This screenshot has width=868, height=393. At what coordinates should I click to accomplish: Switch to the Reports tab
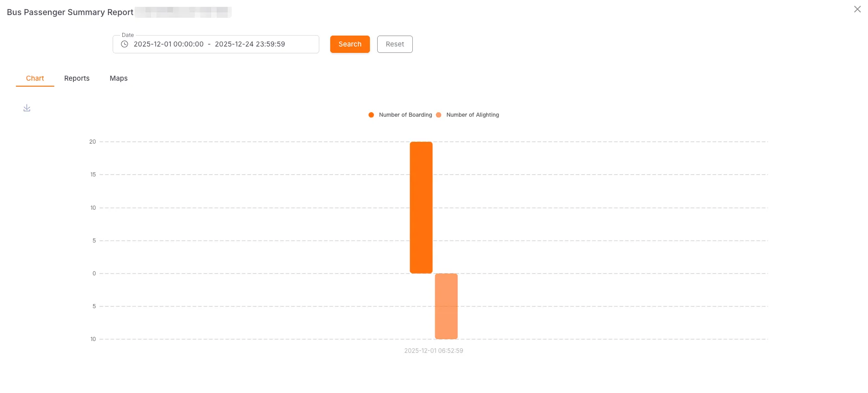(77, 78)
